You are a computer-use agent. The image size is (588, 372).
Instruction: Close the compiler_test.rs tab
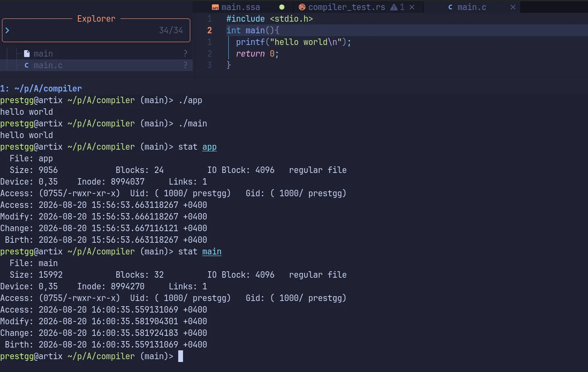(x=412, y=7)
